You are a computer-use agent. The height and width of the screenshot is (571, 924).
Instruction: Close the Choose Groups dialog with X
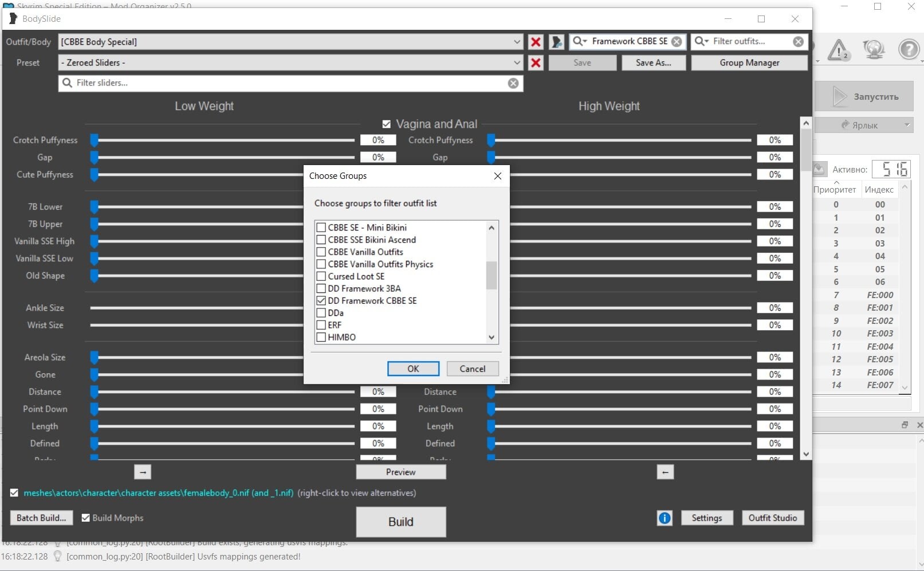click(x=497, y=176)
